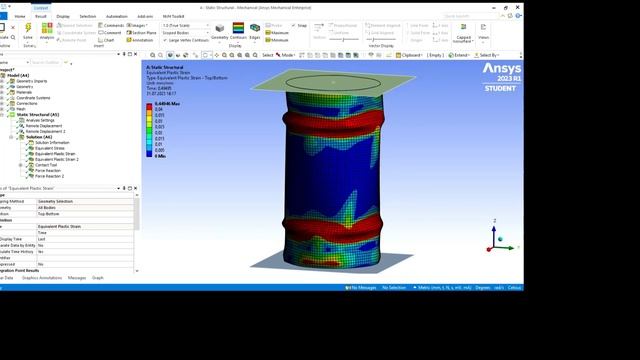Screen dimensions: 640x360
Task: Open the 1.0 (True Scale) dropdown
Action: pos(186,25)
